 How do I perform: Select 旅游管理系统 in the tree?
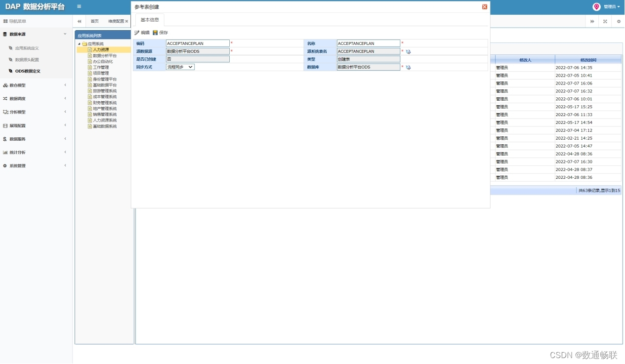(x=105, y=91)
